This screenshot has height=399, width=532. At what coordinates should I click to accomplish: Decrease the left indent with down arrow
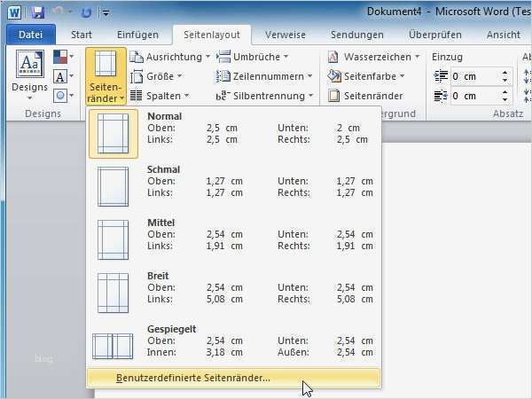pos(505,81)
